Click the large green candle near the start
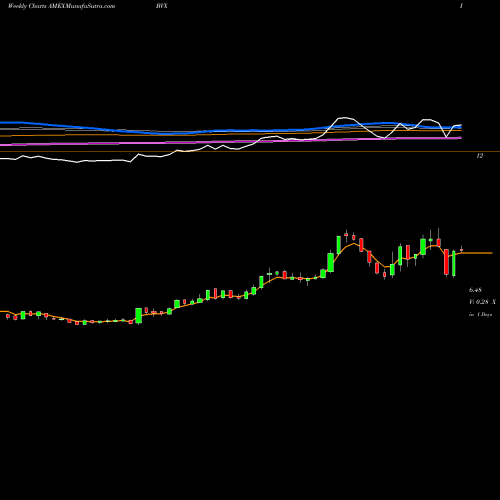Screen dimensions: 500x500 [139, 316]
